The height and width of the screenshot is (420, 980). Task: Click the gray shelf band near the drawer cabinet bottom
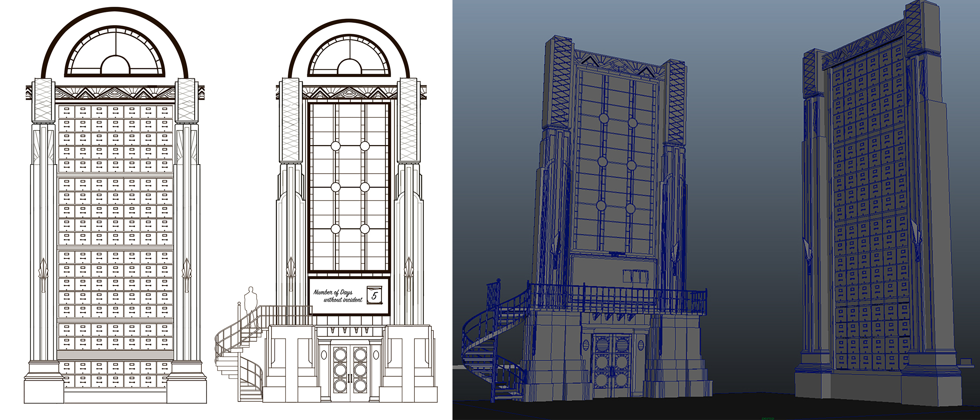click(x=115, y=354)
